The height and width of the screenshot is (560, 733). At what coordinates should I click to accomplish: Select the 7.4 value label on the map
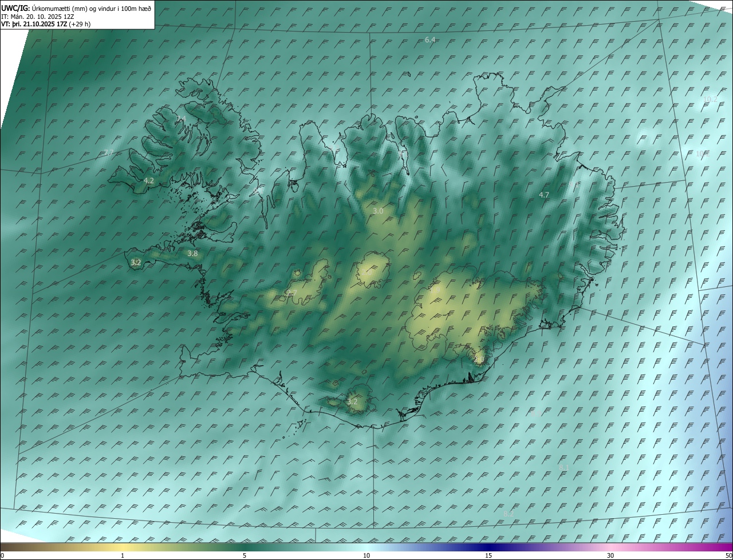coord(181,119)
